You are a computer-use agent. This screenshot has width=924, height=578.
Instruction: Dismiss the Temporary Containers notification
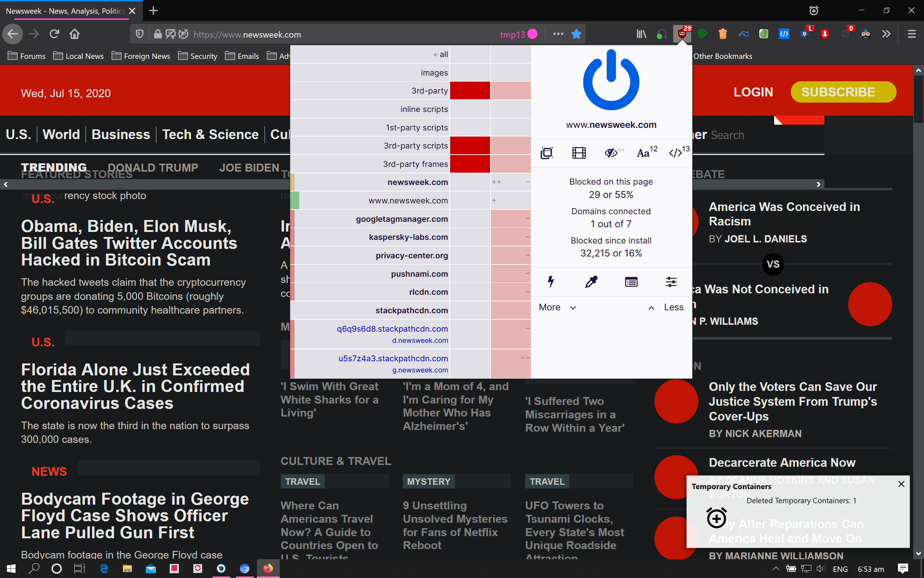coord(901,484)
